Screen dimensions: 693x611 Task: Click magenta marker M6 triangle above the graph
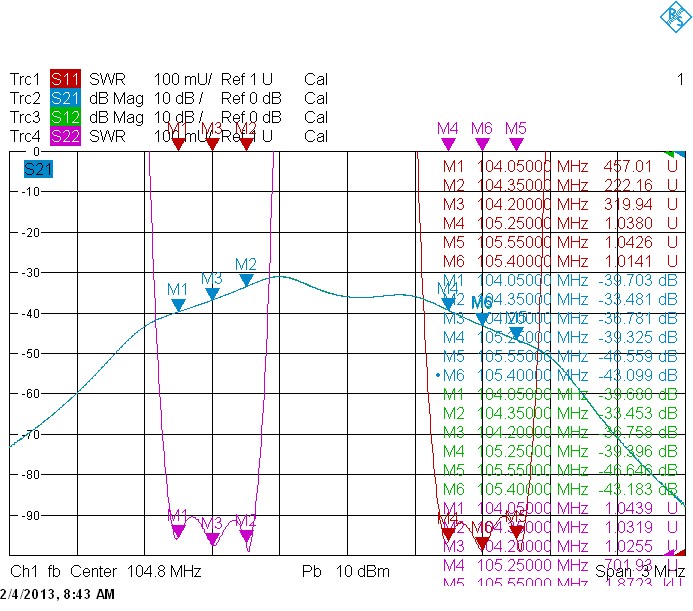[482, 144]
